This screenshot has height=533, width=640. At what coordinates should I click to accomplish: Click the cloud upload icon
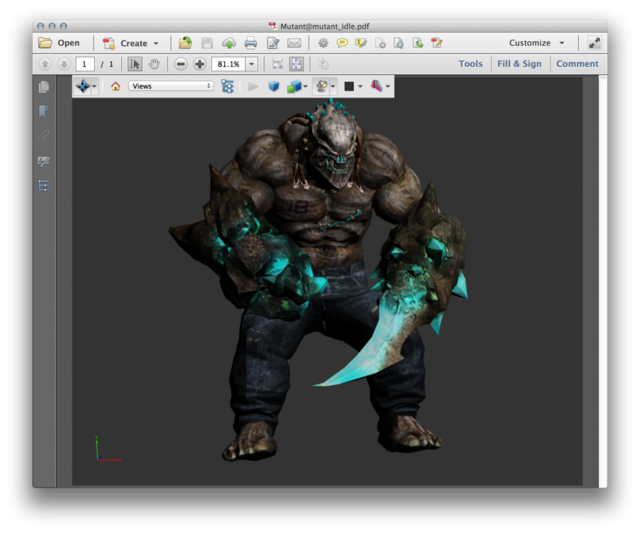click(229, 43)
